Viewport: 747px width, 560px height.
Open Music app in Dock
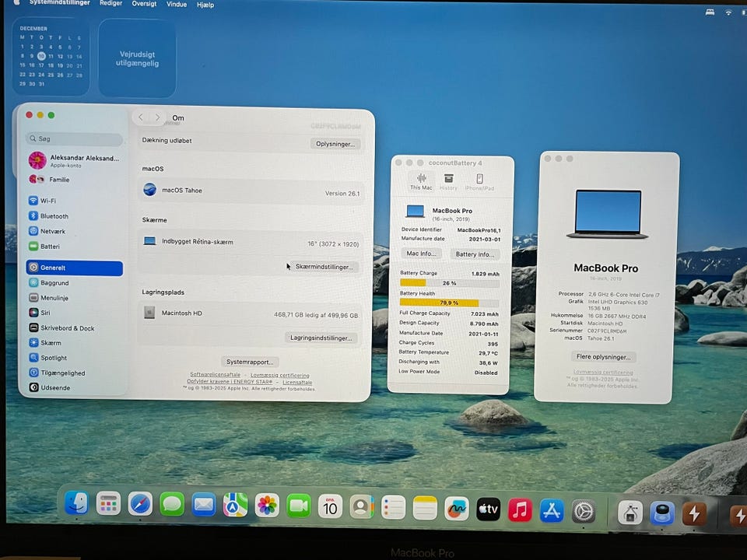[520, 509]
